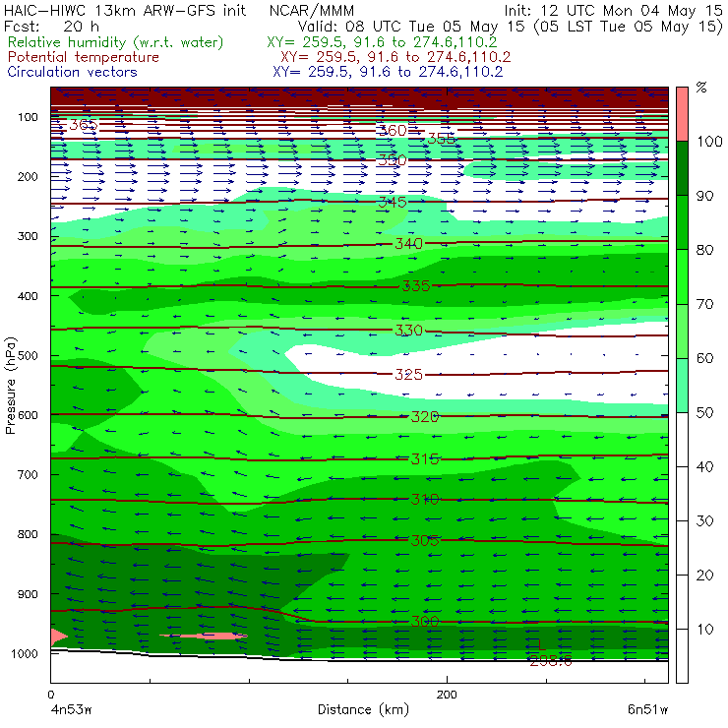Click the '600' pressure axis tick label
This screenshot has width=728, height=728.
28,415
